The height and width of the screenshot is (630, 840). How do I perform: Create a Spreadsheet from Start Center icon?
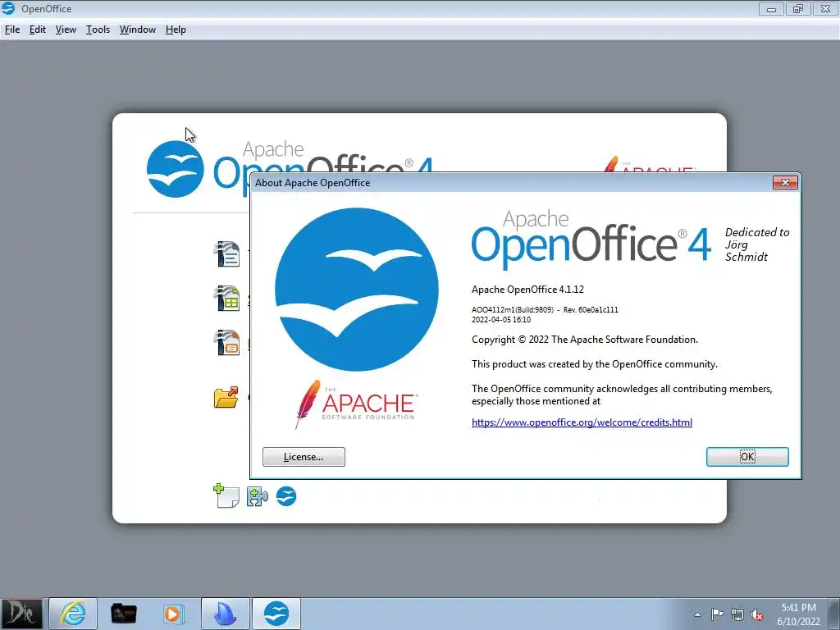point(226,298)
